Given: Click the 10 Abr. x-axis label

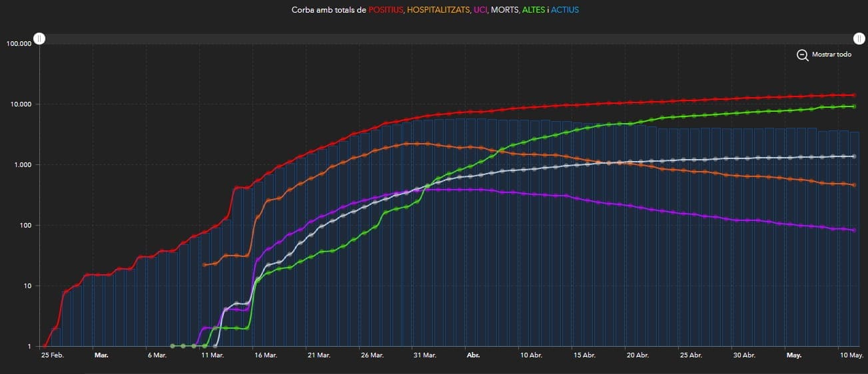Looking at the screenshot, I should 531,355.
